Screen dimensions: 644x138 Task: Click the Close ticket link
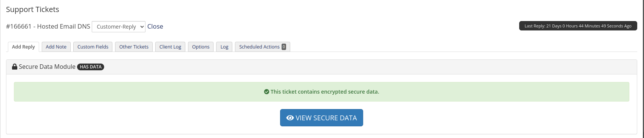155,26
